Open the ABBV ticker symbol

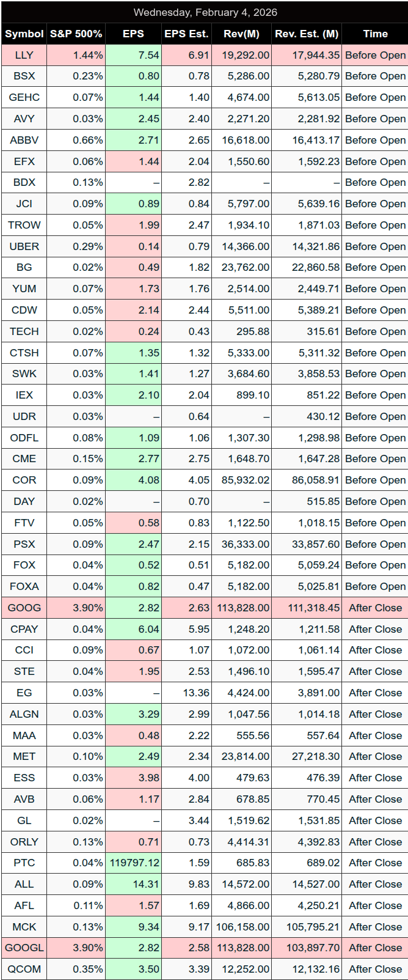(x=24, y=140)
